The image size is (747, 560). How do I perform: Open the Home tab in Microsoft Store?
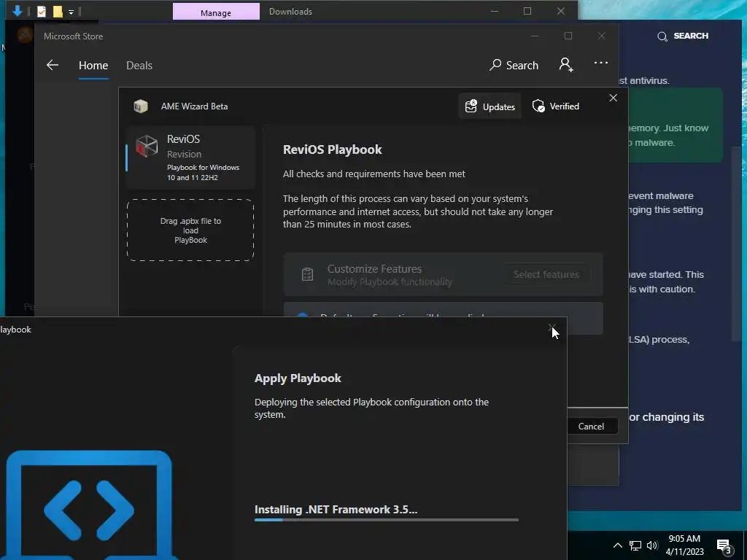click(93, 65)
